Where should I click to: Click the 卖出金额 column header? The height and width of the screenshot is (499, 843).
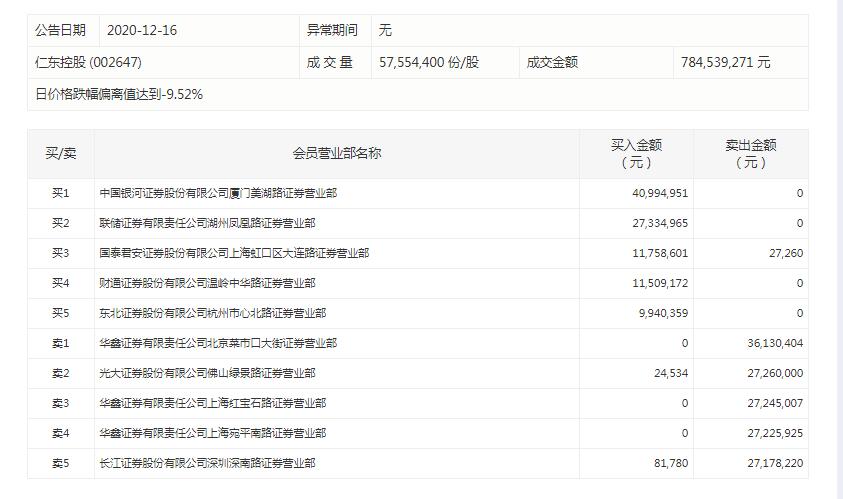point(750,153)
